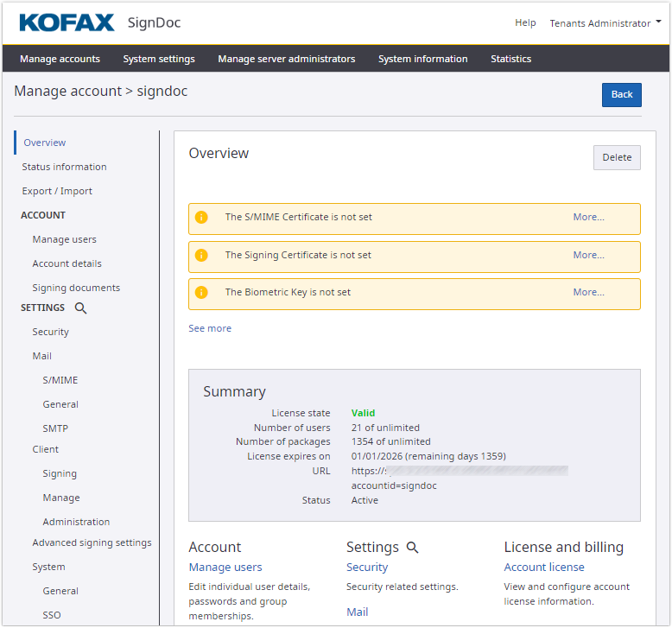Screen dimensions: 672x628
Task: Click the Help link in header
Action: 525,23
